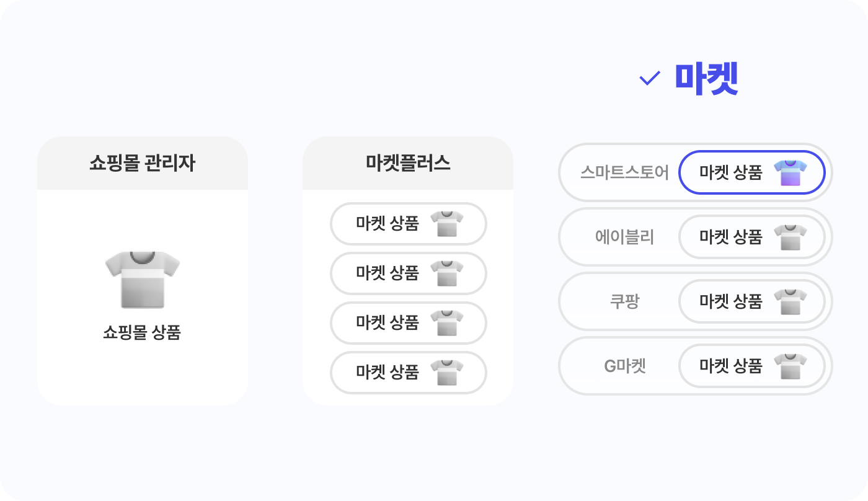Select the 마켓 상품 pill in 쿠팡 row
Image resolution: width=868 pixels, height=501 pixels.
[752, 301]
